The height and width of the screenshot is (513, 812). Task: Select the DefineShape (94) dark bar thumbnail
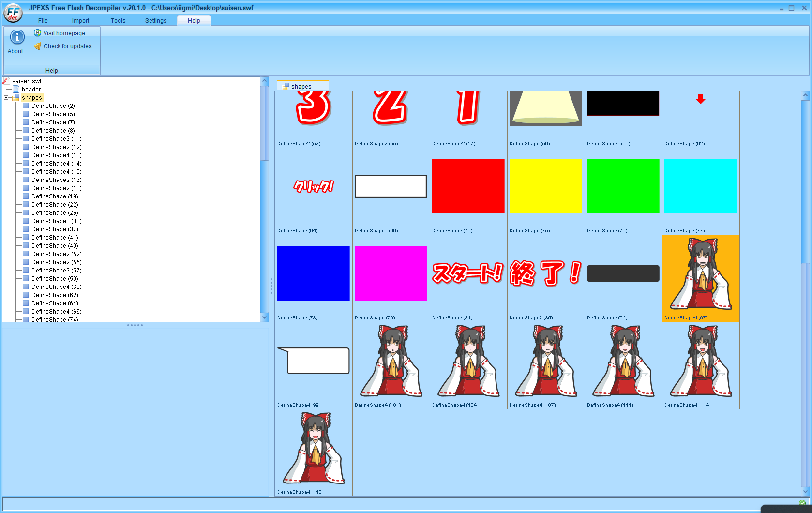(x=623, y=273)
